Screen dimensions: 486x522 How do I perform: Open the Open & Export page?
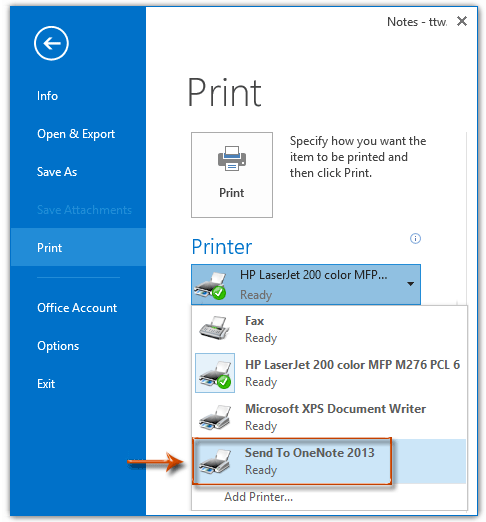click(x=76, y=134)
